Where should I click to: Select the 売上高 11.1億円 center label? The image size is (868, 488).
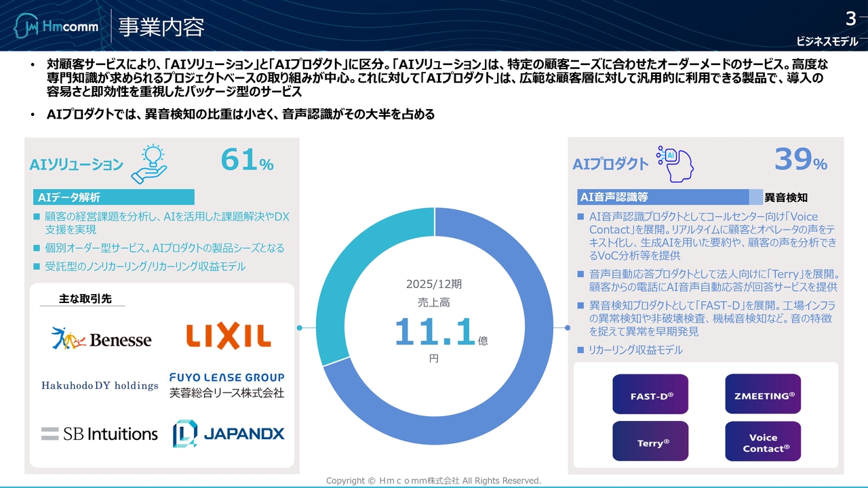click(x=434, y=319)
